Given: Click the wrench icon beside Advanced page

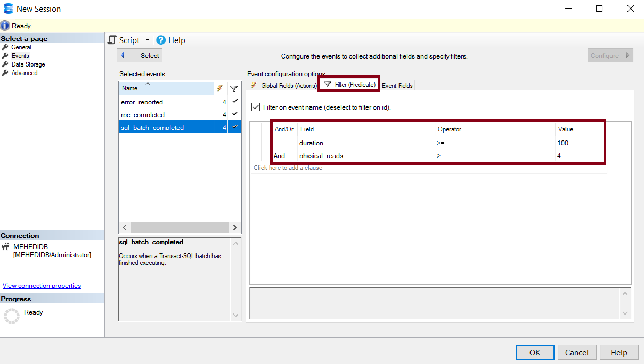Looking at the screenshot, I should (5, 73).
